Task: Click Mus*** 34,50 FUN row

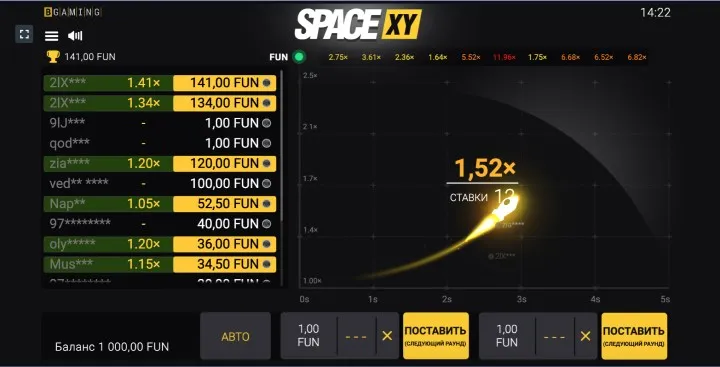Action: click(x=160, y=264)
